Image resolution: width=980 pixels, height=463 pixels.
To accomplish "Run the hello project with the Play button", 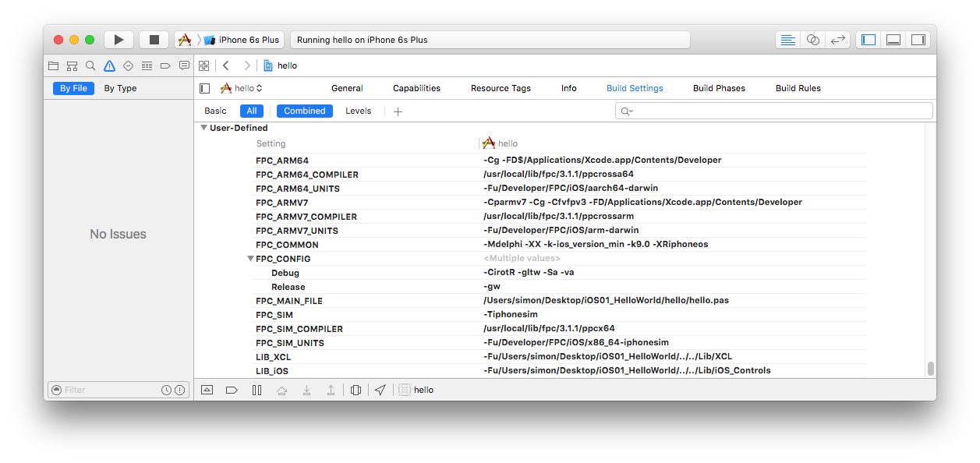I will point(119,40).
